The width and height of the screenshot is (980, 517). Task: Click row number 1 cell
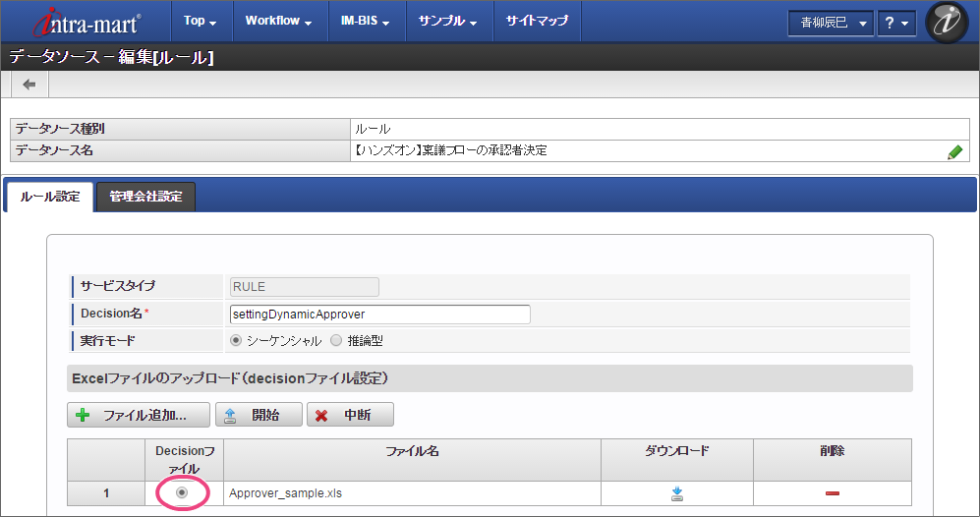106,493
